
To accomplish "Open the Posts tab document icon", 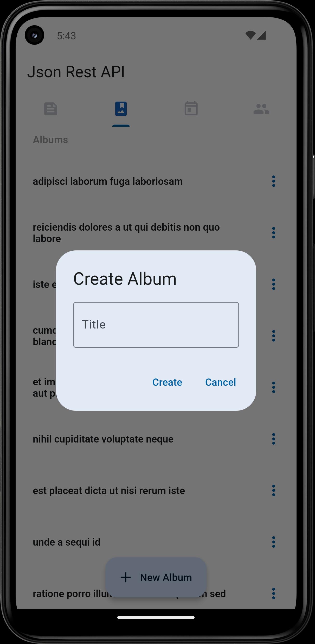I will (x=51, y=109).
